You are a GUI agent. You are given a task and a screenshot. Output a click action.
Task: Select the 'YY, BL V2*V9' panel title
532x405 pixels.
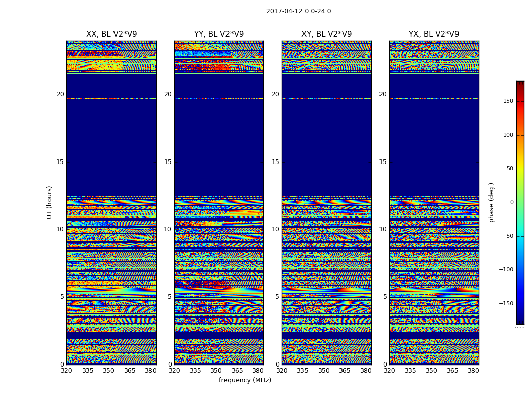coord(219,34)
